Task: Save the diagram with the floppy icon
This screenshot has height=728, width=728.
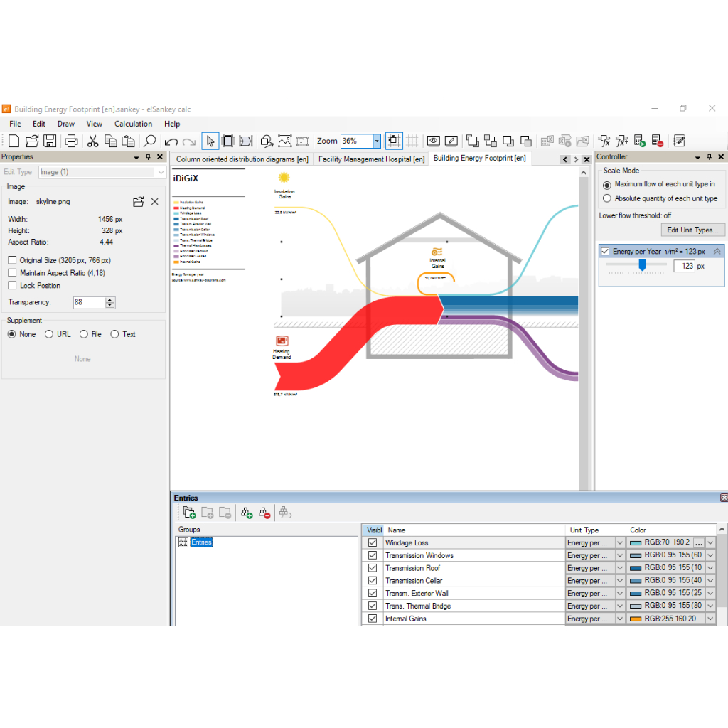Action: coord(50,141)
